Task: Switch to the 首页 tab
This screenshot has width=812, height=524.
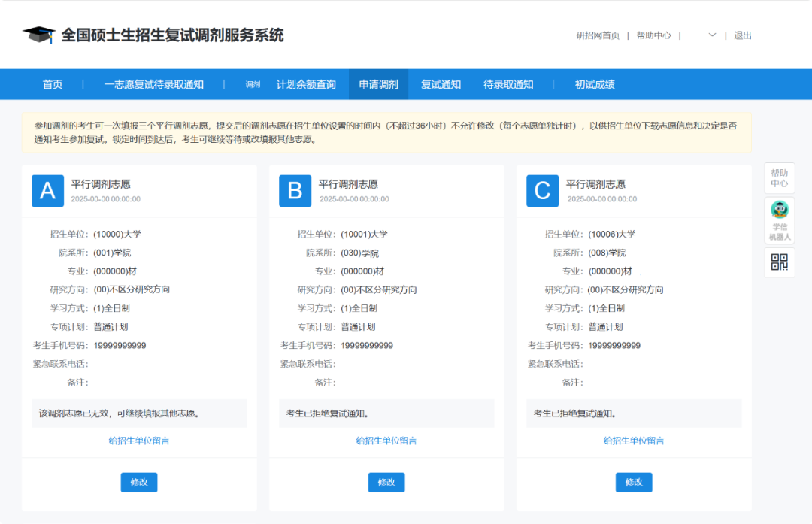Action: [x=52, y=84]
